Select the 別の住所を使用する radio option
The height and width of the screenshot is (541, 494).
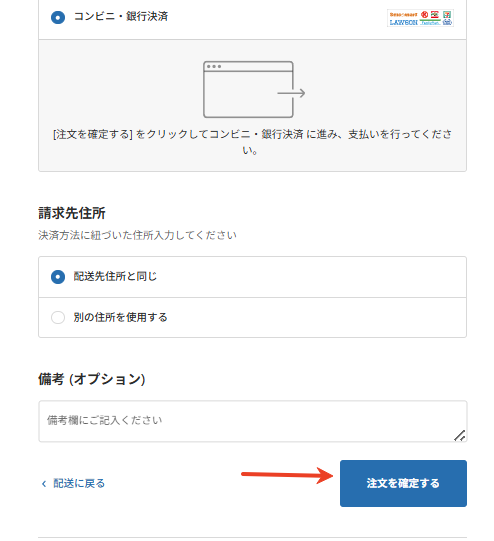point(58,317)
